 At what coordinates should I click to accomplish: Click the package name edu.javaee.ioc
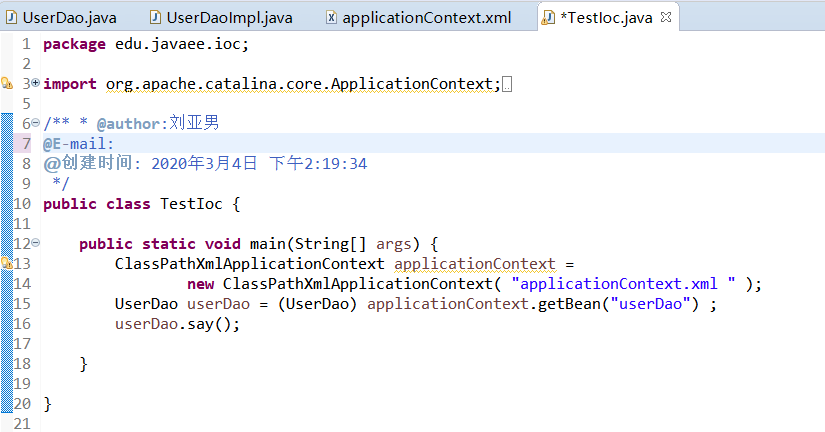[x=177, y=44]
